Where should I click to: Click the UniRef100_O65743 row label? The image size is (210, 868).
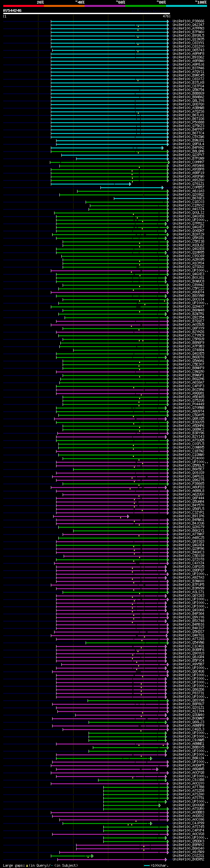tap(188, 50)
